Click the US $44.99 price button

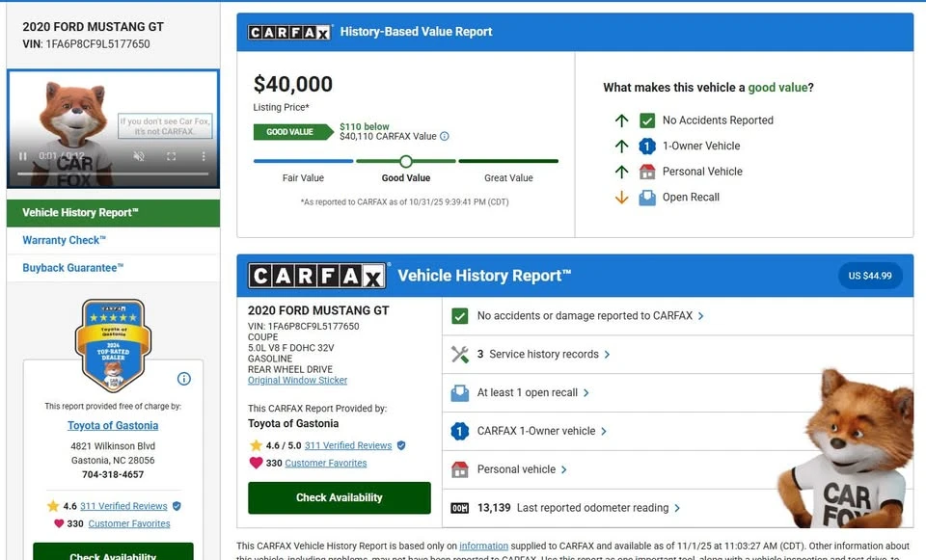870,276
